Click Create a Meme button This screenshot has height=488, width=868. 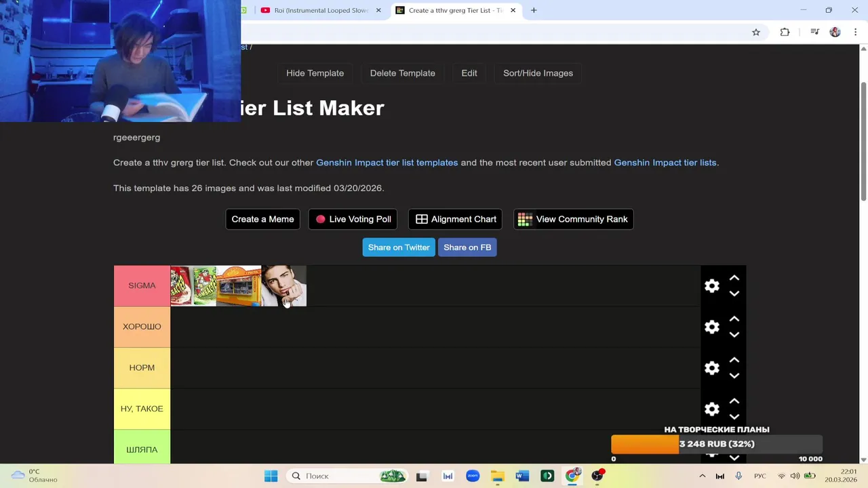pos(262,219)
